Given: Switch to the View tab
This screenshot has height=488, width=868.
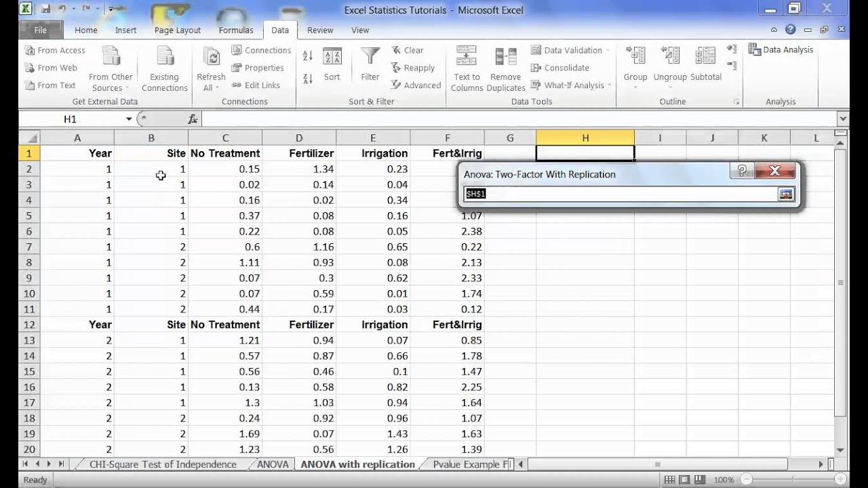Looking at the screenshot, I should pyautogui.click(x=360, y=30).
